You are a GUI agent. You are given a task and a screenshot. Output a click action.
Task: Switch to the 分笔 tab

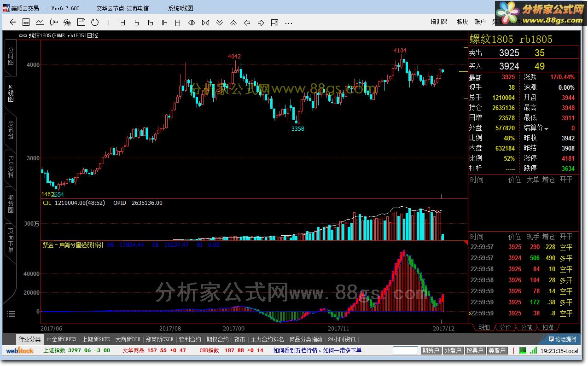coord(526,327)
